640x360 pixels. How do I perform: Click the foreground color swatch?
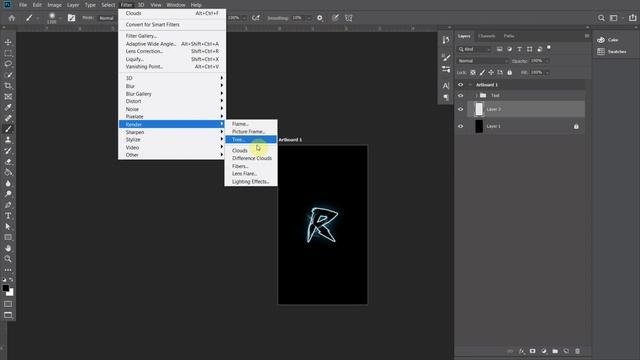tap(5, 288)
